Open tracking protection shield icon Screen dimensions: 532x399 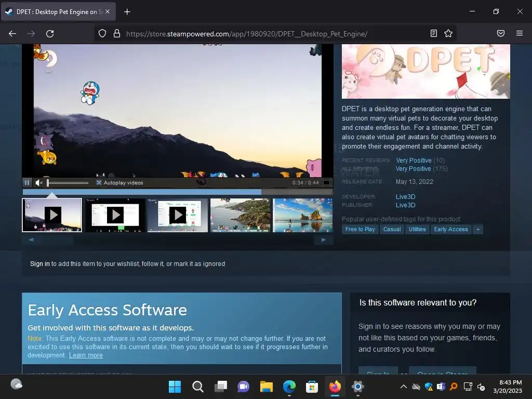click(x=102, y=33)
